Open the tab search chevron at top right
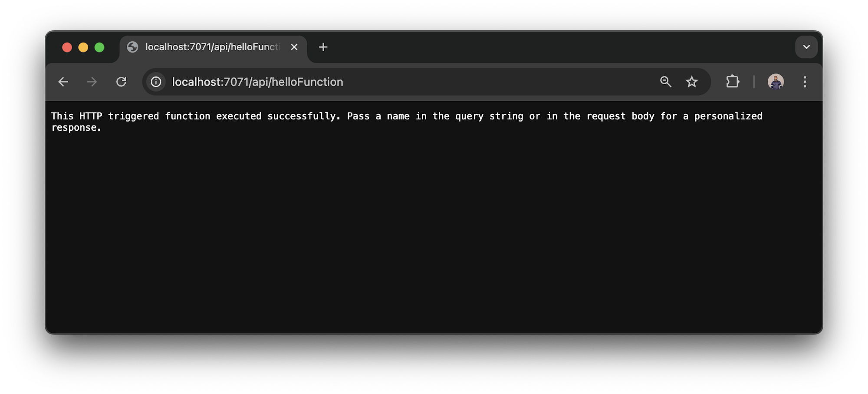Viewport: 868px width, 394px height. tap(806, 46)
